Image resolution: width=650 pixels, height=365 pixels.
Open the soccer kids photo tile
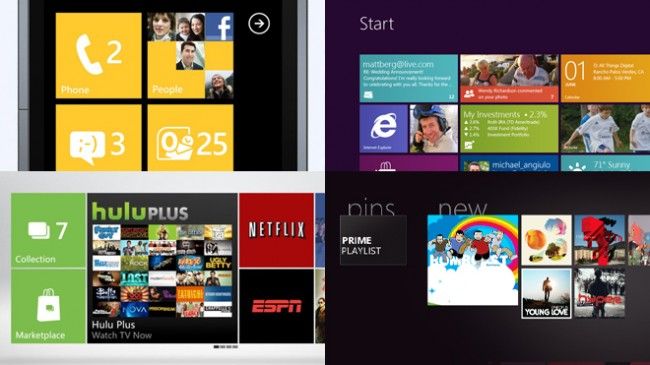click(x=605, y=129)
